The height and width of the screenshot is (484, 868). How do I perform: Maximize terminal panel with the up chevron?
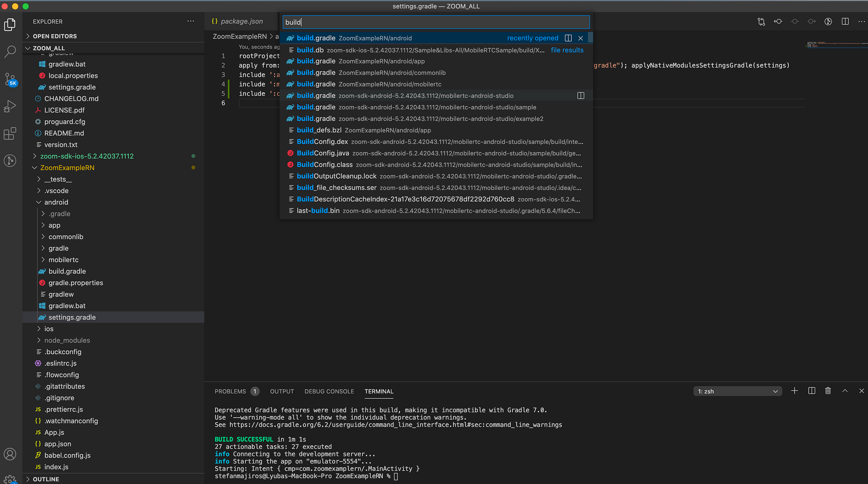point(845,391)
